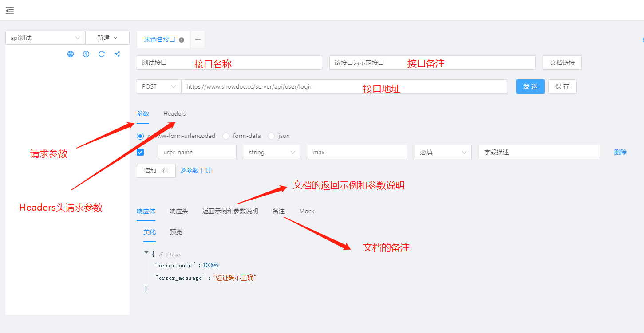Click the info icon on the 未命名接口 tab
Screen dimensions: 644x333
coord(181,39)
